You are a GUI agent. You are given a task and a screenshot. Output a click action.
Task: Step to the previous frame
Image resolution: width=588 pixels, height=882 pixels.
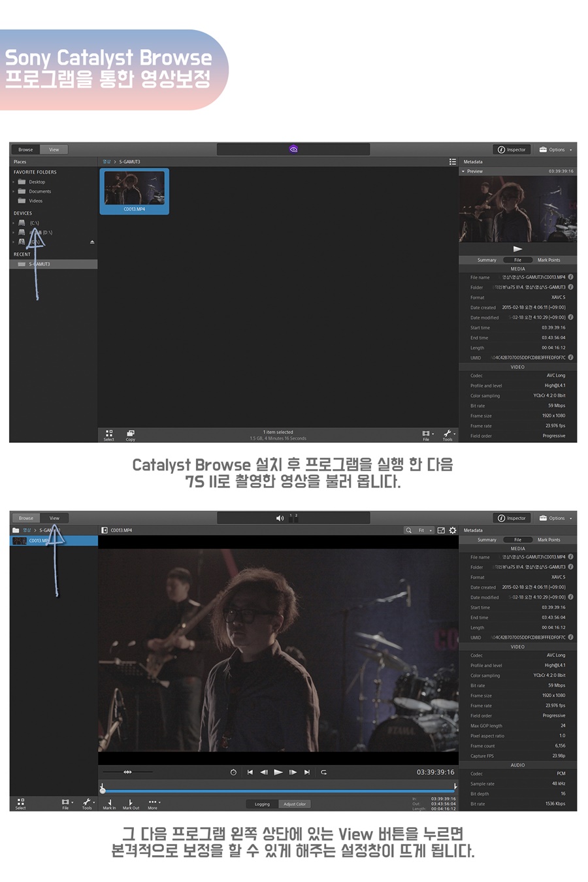264,772
